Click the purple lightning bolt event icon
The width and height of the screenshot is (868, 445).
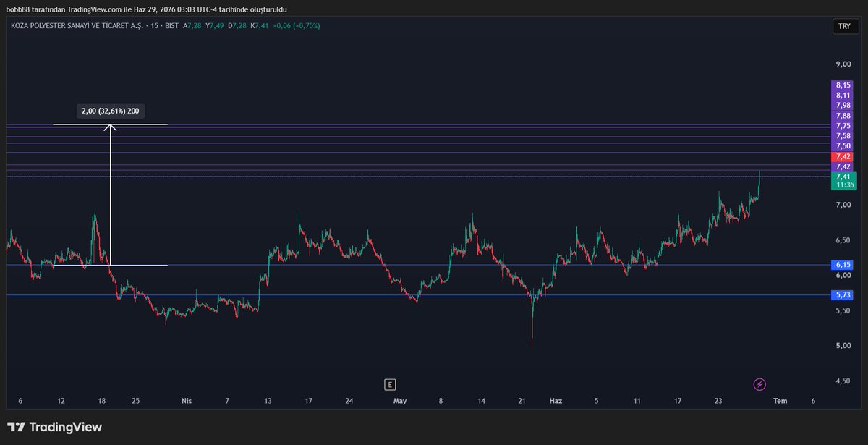759,384
